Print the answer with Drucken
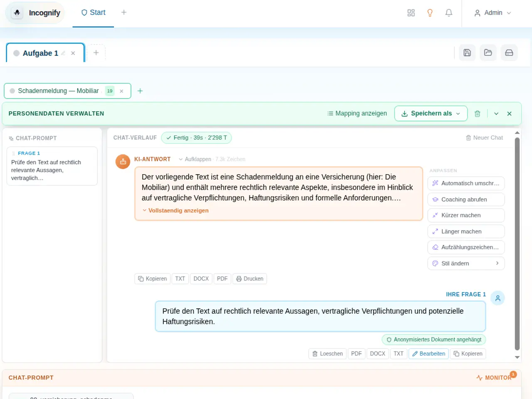Image resolution: width=532 pixels, height=399 pixels. tap(250, 279)
